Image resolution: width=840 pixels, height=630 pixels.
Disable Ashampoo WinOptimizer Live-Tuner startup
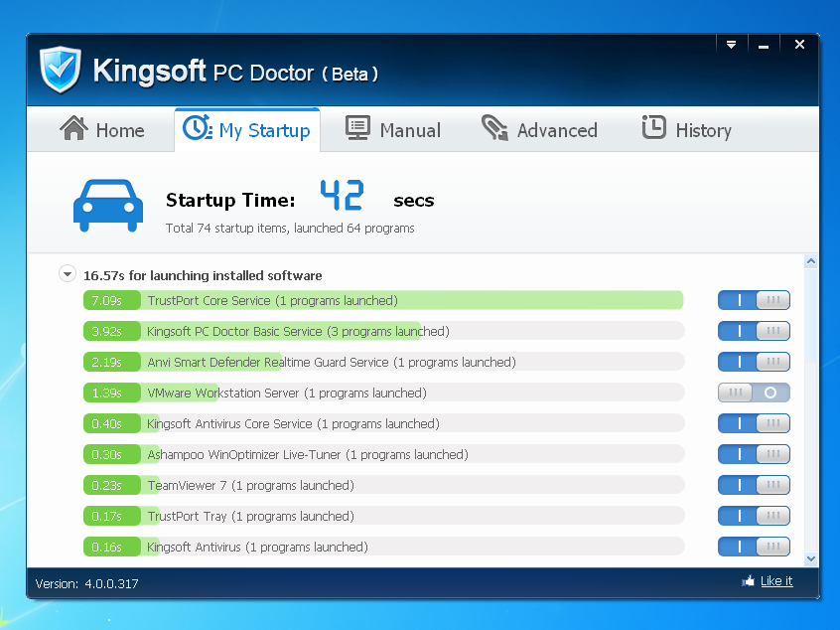click(x=754, y=454)
